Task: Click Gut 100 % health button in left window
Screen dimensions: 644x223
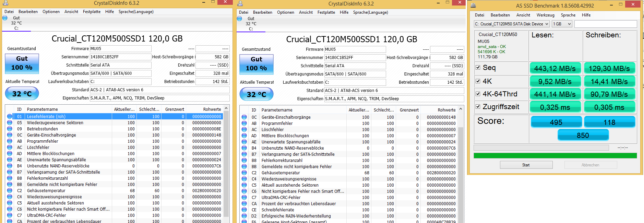Action: tap(22, 63)
